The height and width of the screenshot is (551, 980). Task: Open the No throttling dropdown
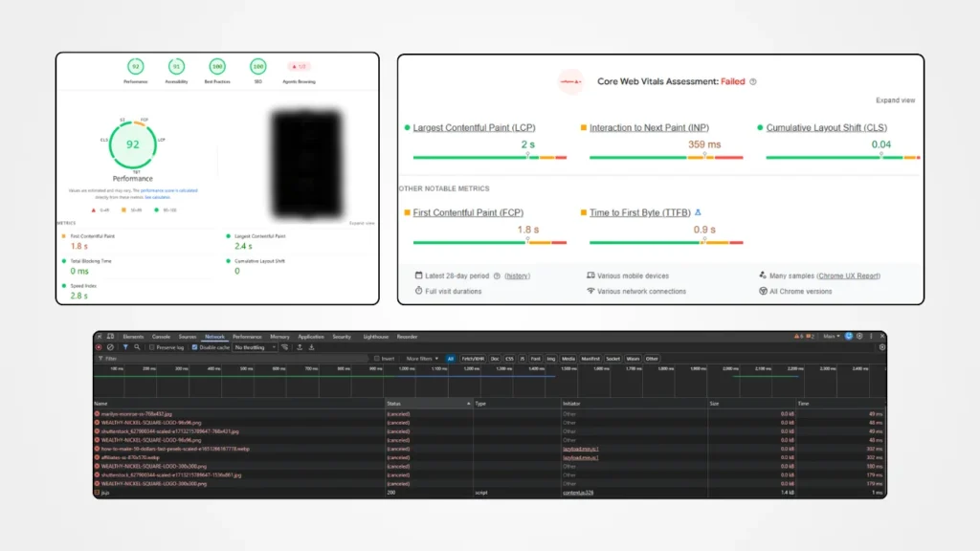tap(255, 347)
